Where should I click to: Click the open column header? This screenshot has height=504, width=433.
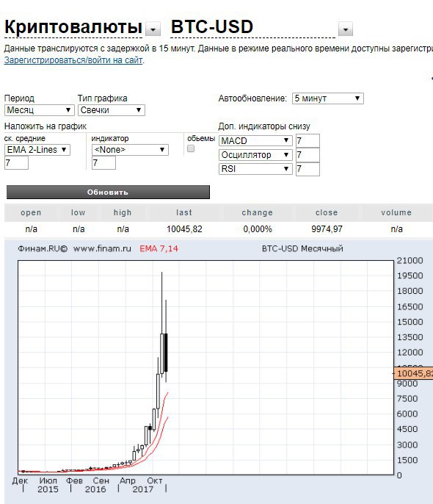31,212
